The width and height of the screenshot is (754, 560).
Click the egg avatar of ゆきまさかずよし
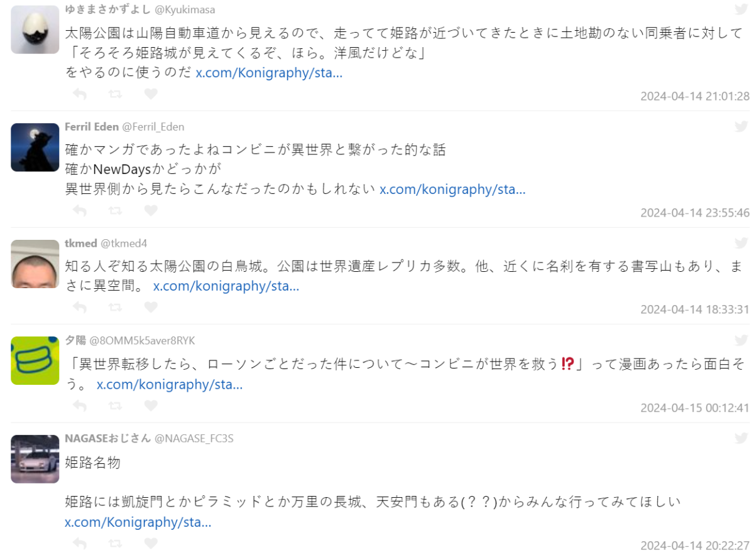click(35, 30)
